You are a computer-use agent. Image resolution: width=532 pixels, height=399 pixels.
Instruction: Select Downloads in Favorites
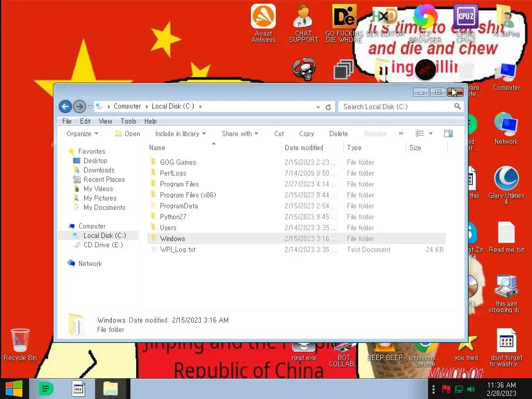pyautogui.click(x=99, y=170)
